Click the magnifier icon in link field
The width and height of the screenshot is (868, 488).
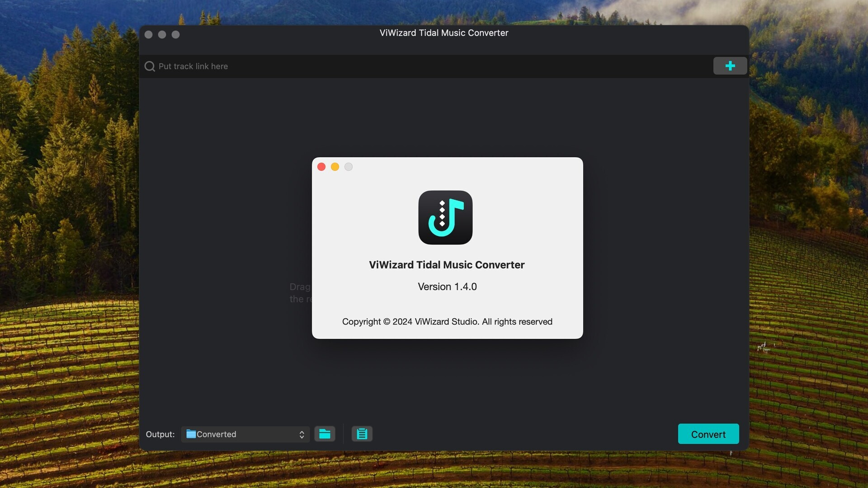coord(150,66)
